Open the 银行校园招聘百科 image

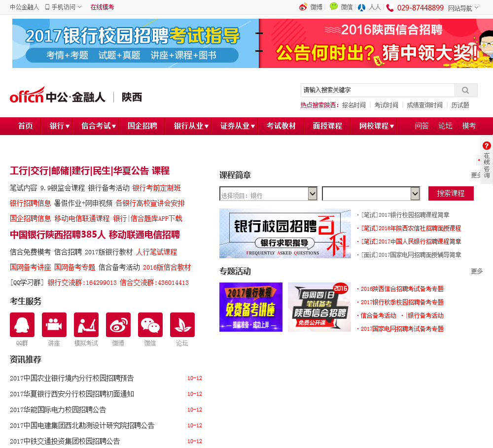(285, 234)
